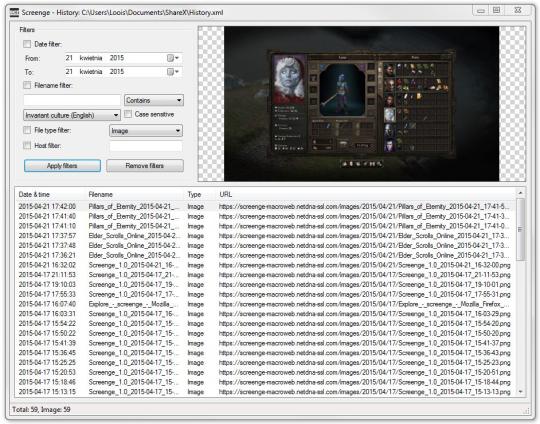Select the Explore screenge Mozilla filename row
540x424 pixels.
265,304
